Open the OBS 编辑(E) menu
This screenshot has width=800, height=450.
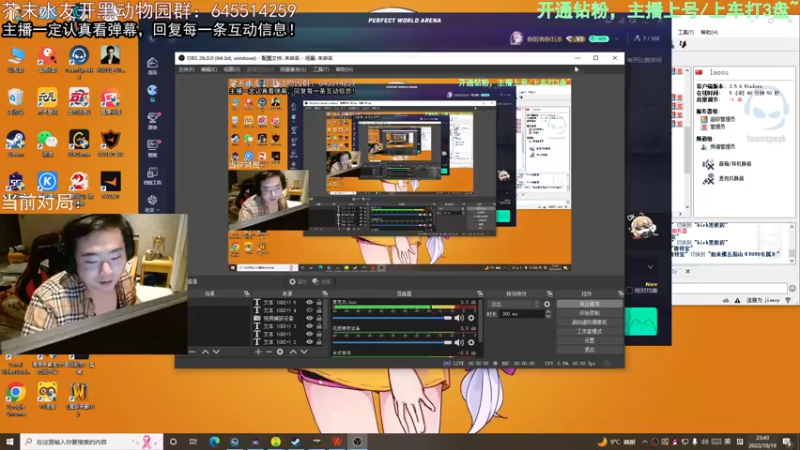[x=209, y=69]
